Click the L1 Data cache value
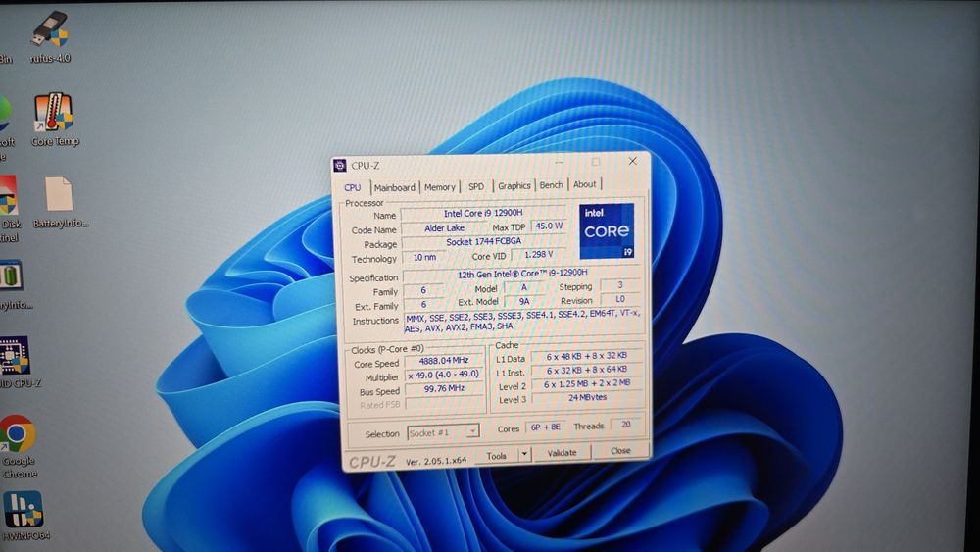Viewport: 980px width, 552px height. coord(586,356)
